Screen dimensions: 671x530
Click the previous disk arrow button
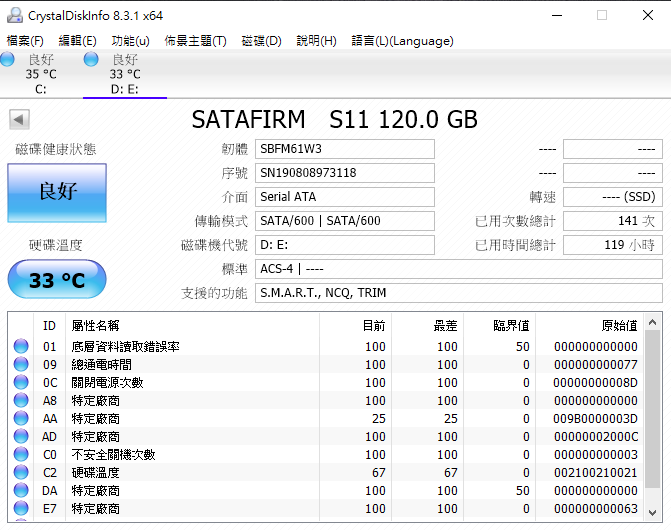19,119
